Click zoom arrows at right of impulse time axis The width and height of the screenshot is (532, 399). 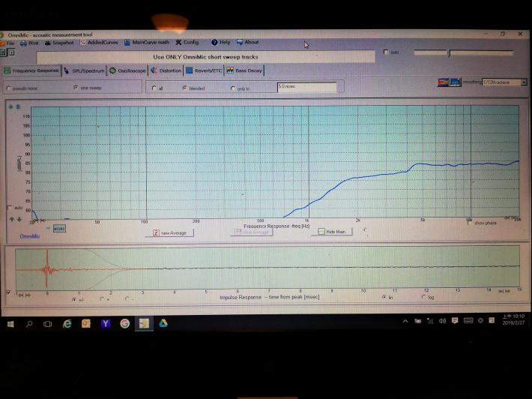click(x=504, y=291)
